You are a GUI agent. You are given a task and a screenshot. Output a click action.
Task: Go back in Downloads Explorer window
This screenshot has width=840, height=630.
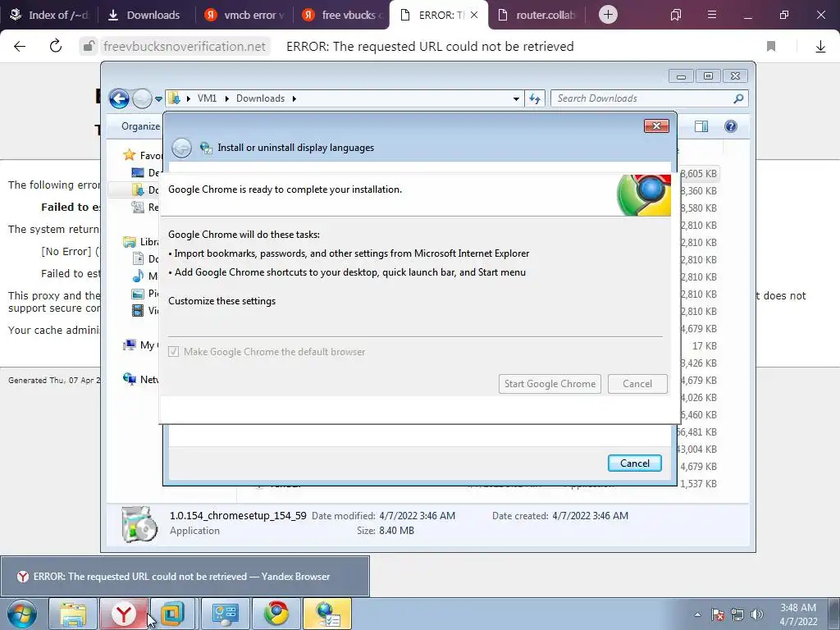tap(119, 98)
